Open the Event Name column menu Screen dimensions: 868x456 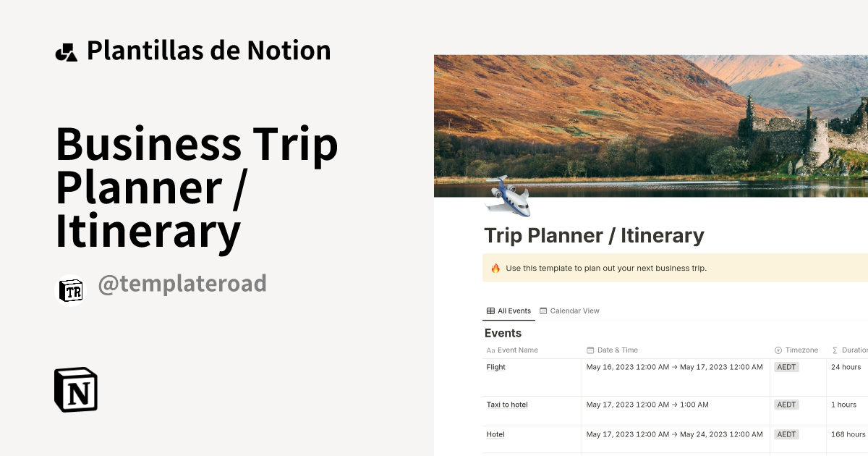(517, 350)
